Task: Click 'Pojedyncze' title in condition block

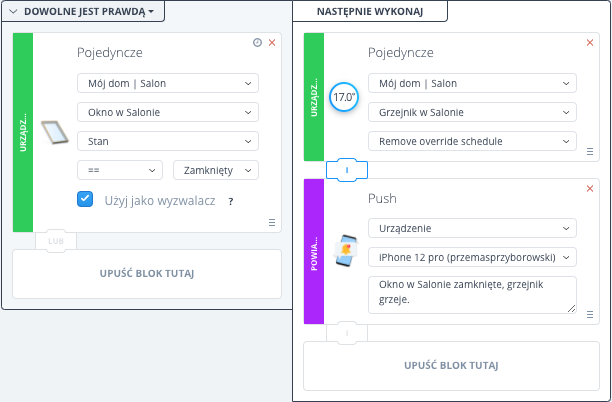Action: pyautogui.click(x=110, y=52)
